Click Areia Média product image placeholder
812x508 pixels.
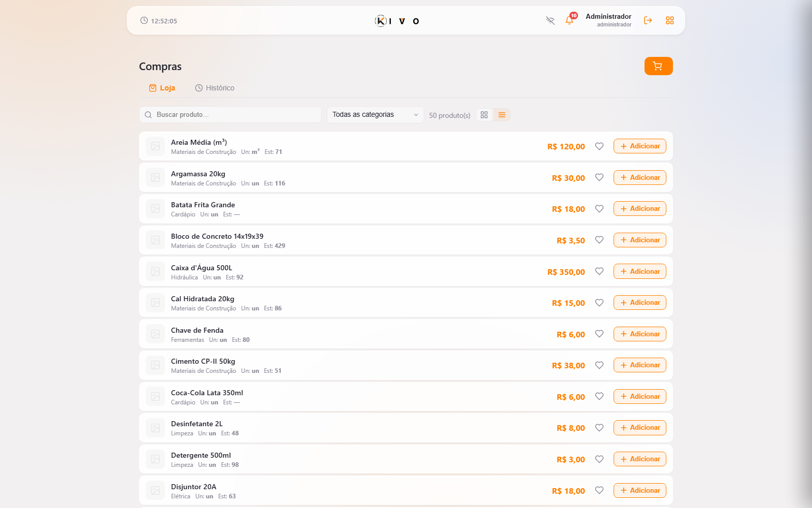coord(155,146)
